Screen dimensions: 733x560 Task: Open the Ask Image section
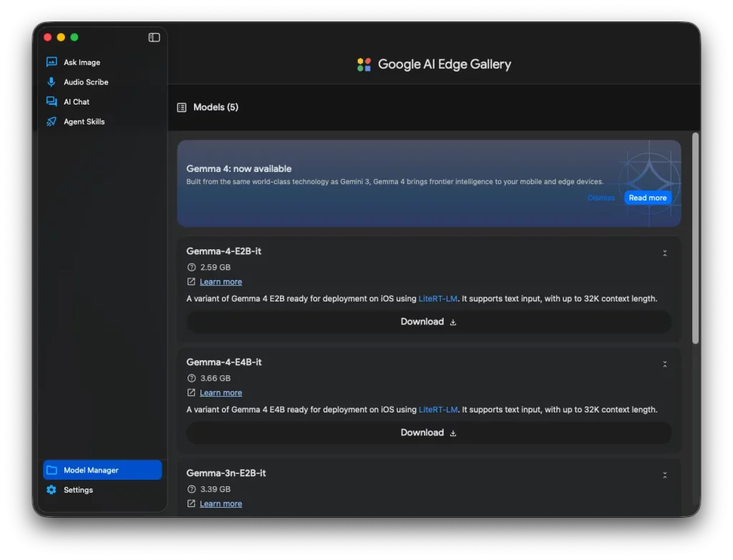[102, 62]
